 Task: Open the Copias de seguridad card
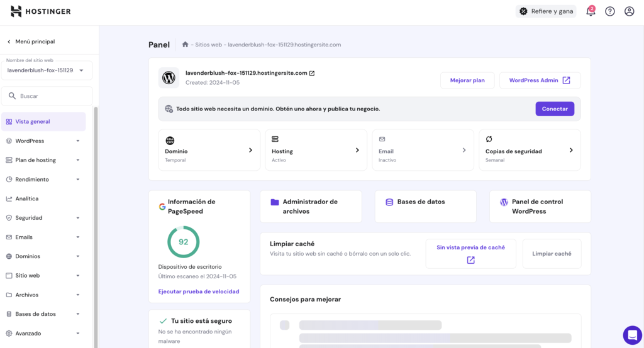[530, 151]
